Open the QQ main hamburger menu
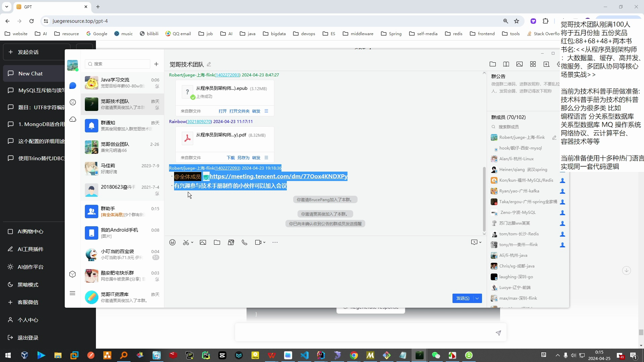This screenshot has width=644, height=362. click(x=72, y=293)
